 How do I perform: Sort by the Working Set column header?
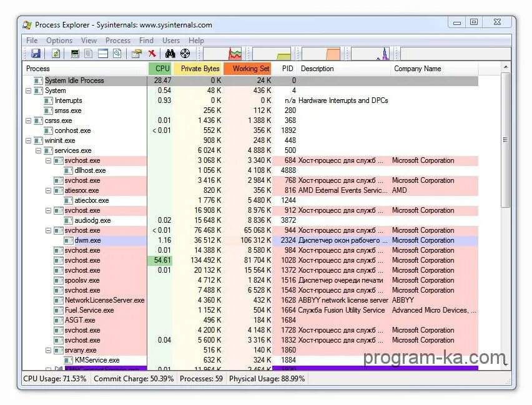pyautogui.click(x=249, y=69)
